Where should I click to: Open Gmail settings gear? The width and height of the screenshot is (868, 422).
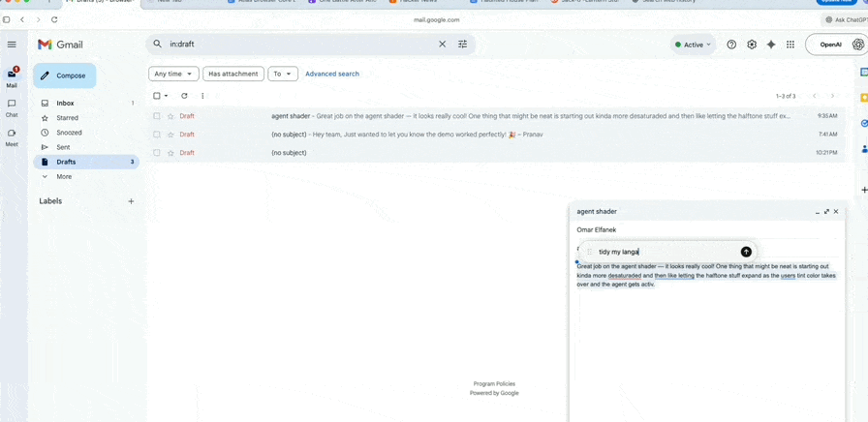(x=751, y=45)
